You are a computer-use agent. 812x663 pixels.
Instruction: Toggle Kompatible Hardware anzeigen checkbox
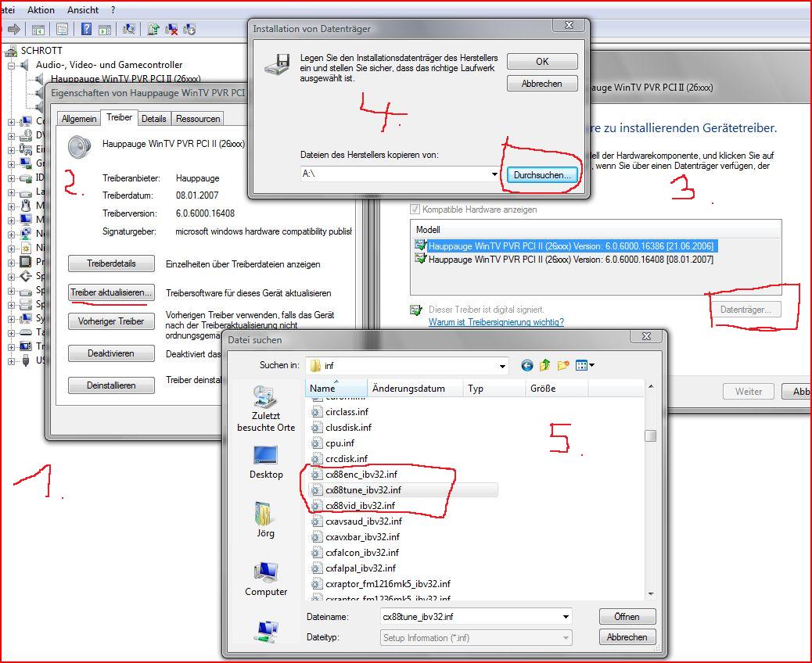(415, 210)
